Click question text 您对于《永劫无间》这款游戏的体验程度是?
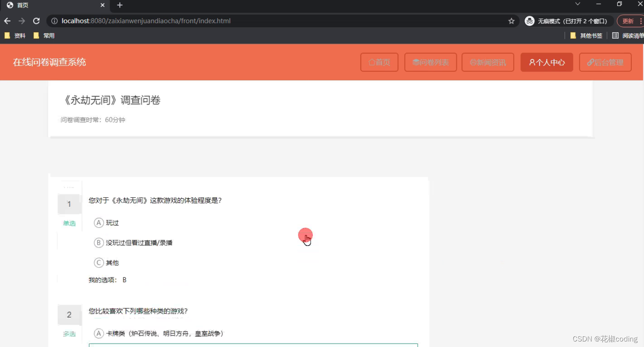Image resolution: width=644 pixels, height=347 pixels. point(155,200)
